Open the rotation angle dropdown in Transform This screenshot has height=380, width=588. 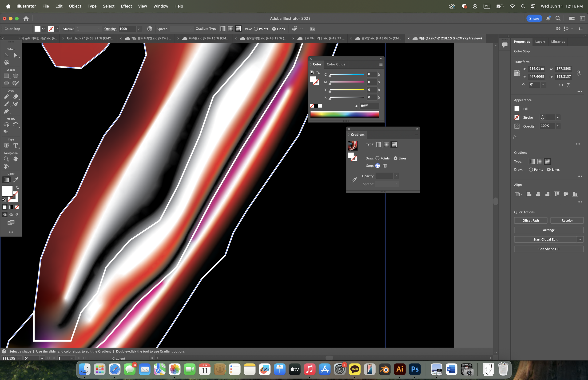543,85
